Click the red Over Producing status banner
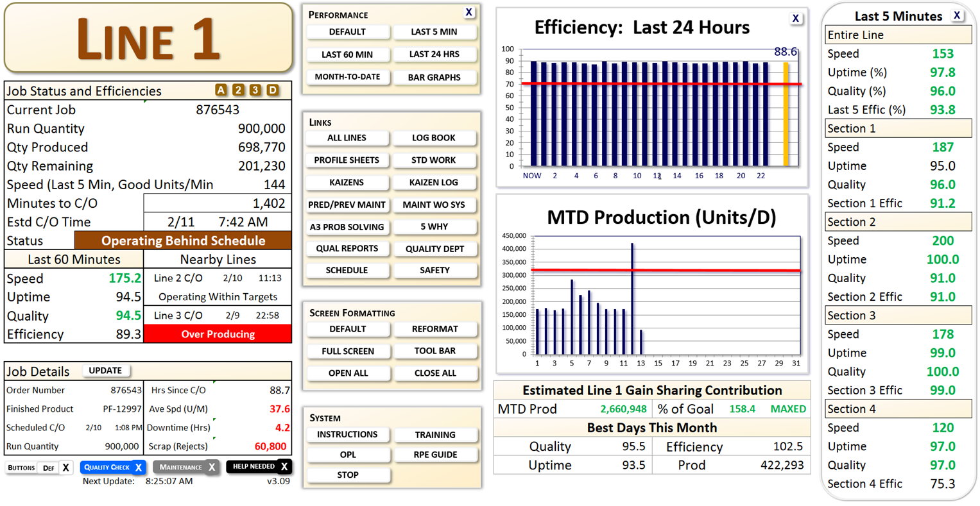980x506 pixels. coord(219,333)
